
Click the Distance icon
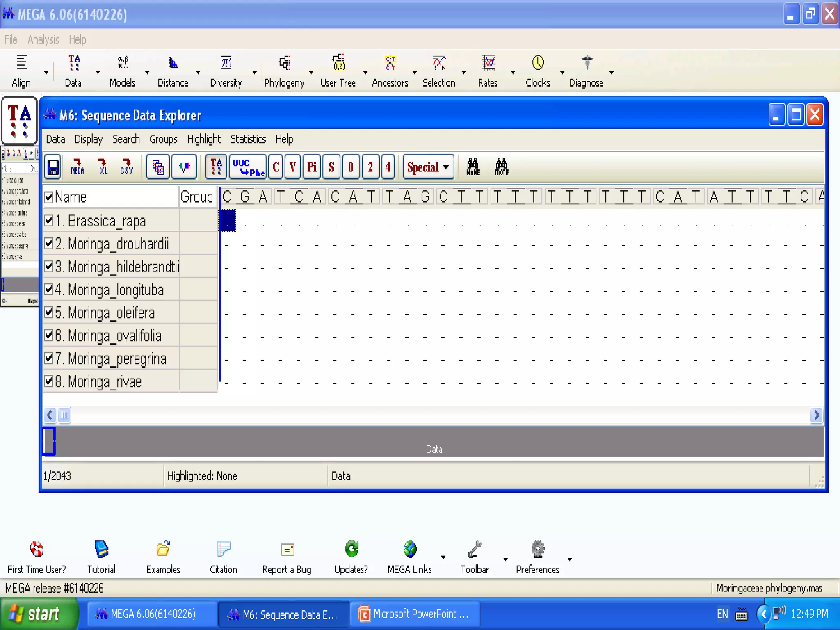tap(173, 63)
